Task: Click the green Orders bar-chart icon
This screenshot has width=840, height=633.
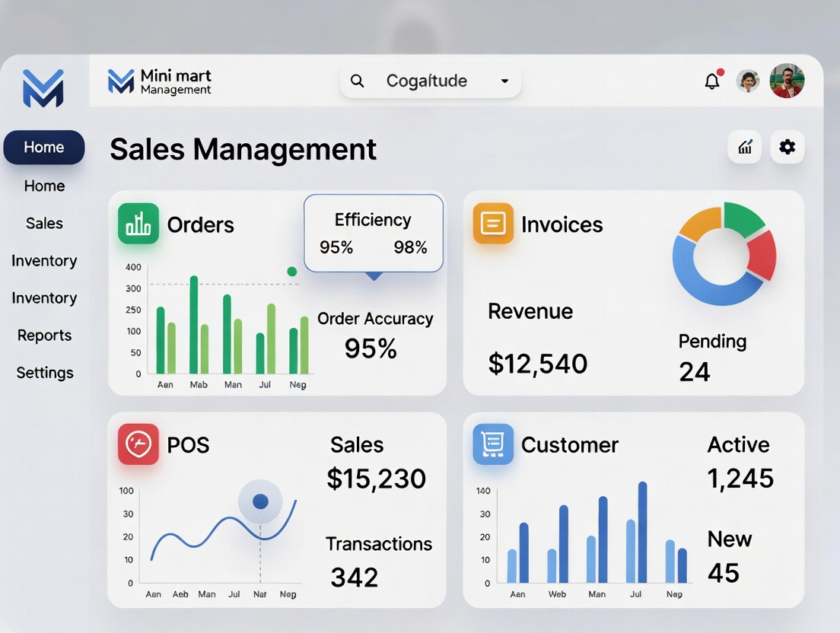Action: pyautogui.click(x=138, y=224)
